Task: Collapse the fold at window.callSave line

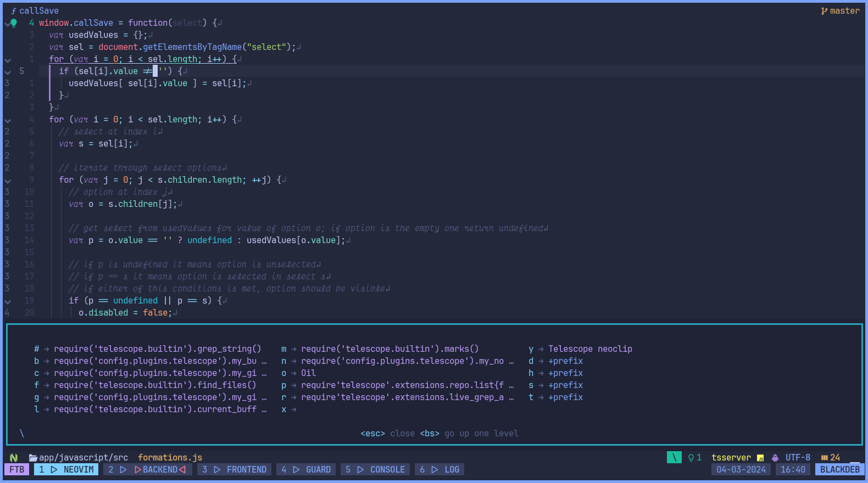Action: point(7,24)
